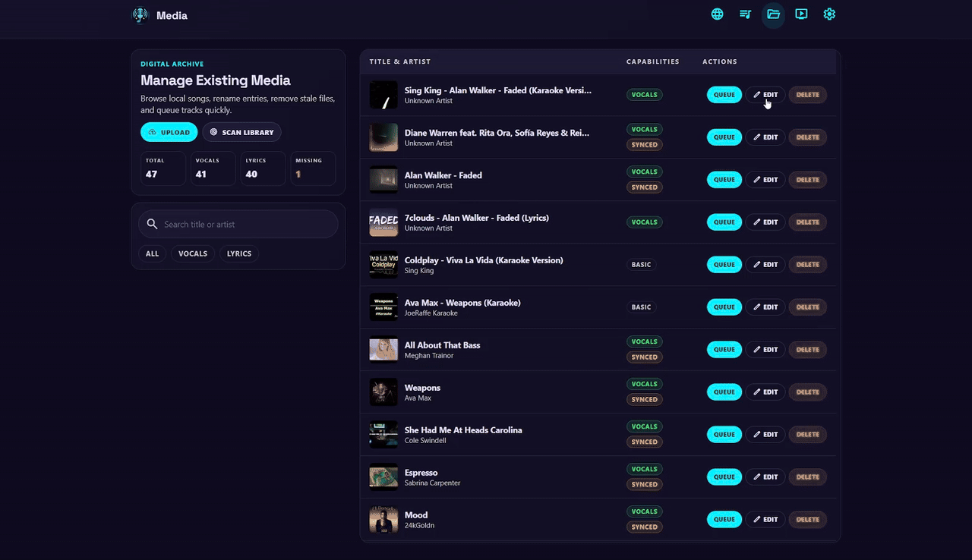Viewport: 972px width, 560px height.
Task: Queue the Sing King Faded karaoke track
Action: (x=724, y=95)
